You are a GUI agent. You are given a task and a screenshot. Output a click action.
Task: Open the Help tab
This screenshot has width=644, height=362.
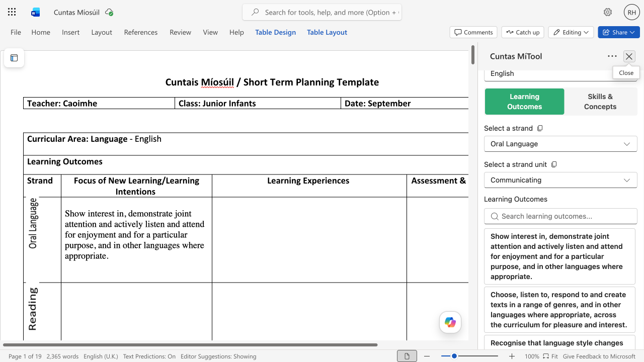point(236,32)
